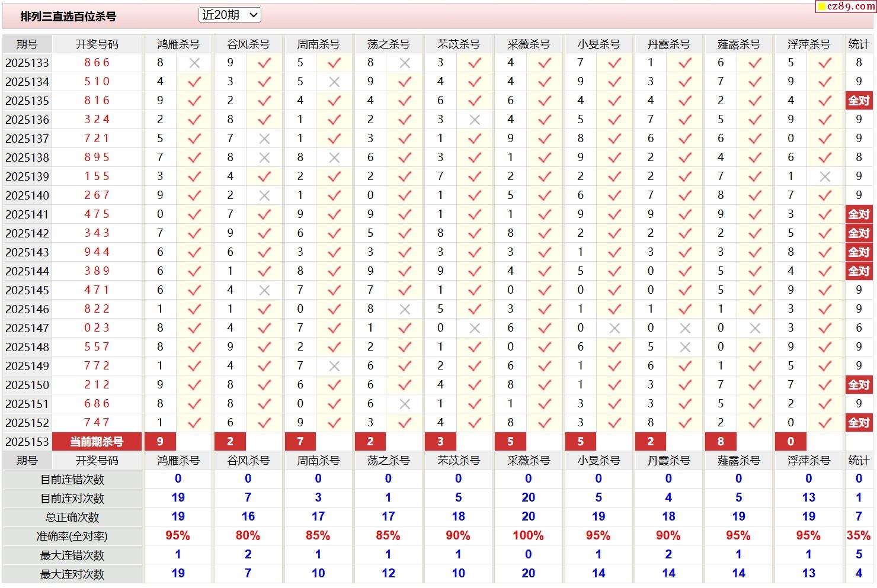Click the X mark for 谷风杀号 in row 2025145
The height and width of the screenshot is (588, 877).
tap(264, 290)
